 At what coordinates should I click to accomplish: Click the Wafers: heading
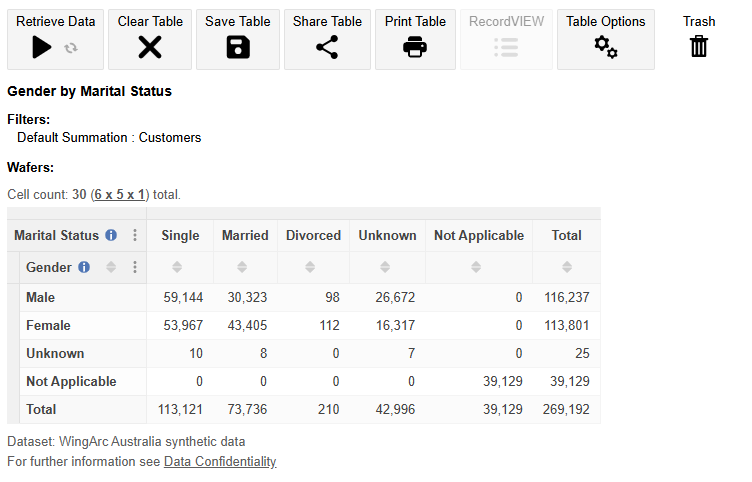tap(30, 167)
